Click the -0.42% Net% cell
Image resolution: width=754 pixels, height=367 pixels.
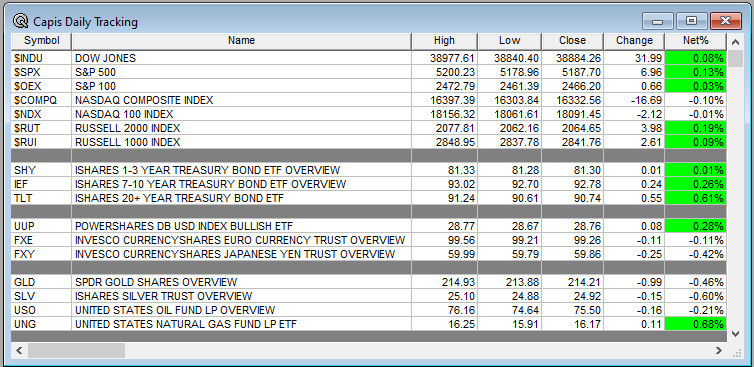(x=696, y=253)
